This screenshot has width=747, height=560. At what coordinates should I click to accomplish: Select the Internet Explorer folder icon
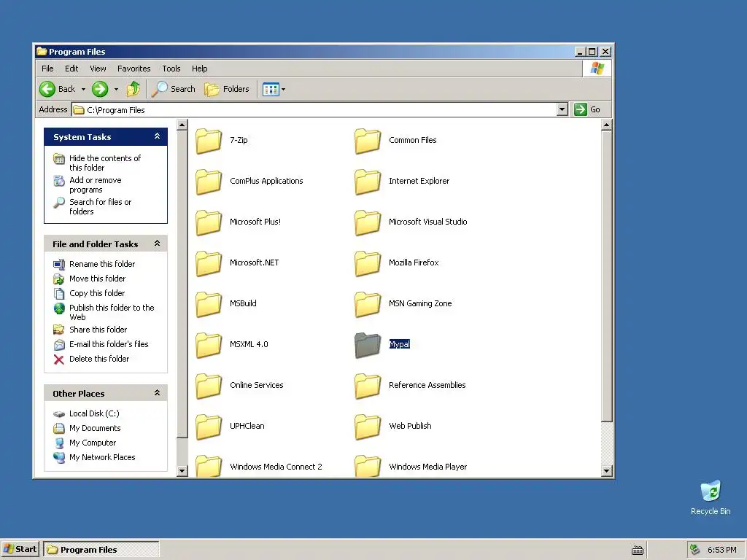click(x=368, y=182)
